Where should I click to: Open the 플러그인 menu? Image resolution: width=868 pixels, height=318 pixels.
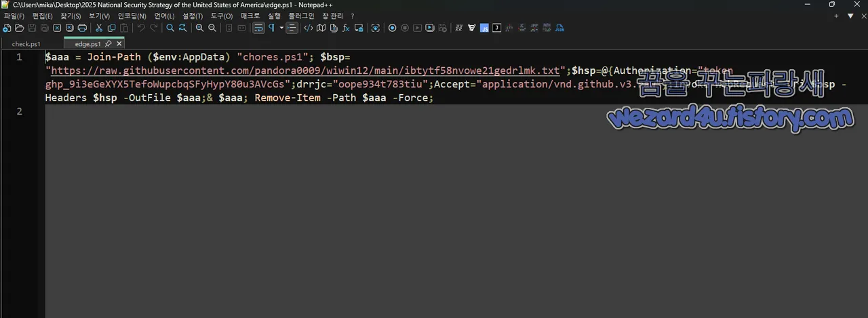pos(301,16)
